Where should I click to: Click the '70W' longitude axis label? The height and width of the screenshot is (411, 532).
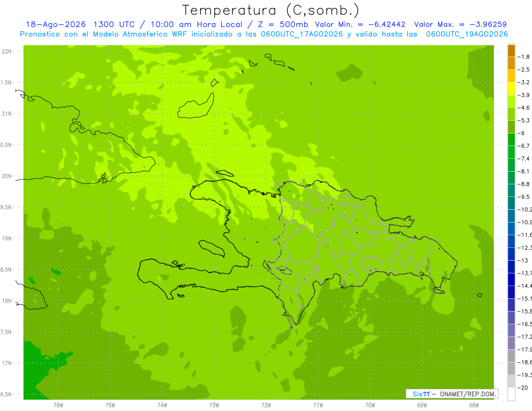[x=370, y=405]
